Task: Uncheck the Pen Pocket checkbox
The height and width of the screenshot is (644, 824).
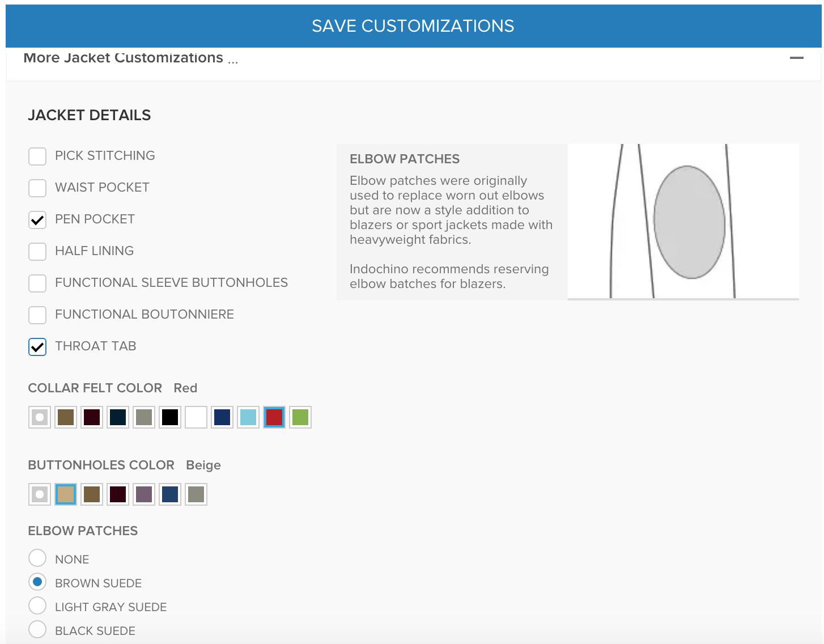Action: tap(37, 220)
